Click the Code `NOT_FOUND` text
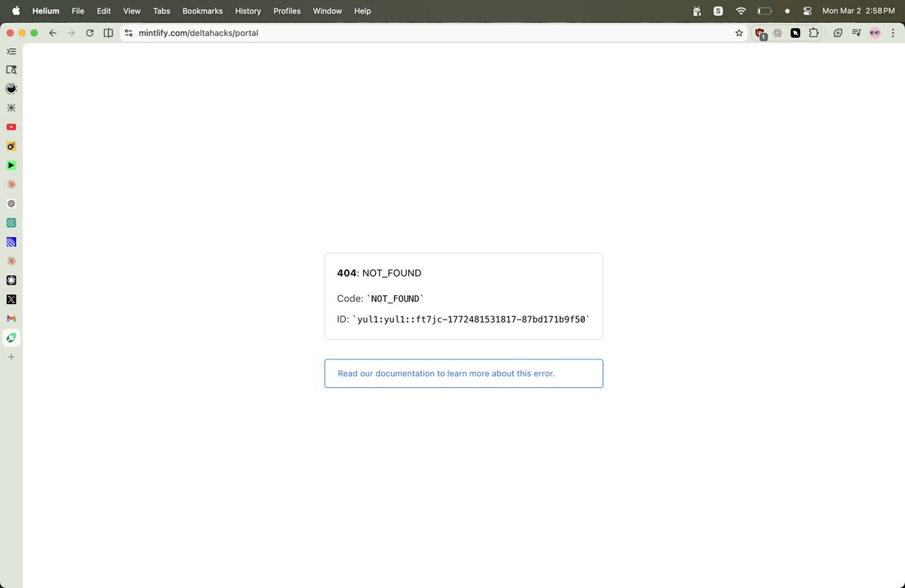This screenshot has width=905, height=588. tap(380, 298)
